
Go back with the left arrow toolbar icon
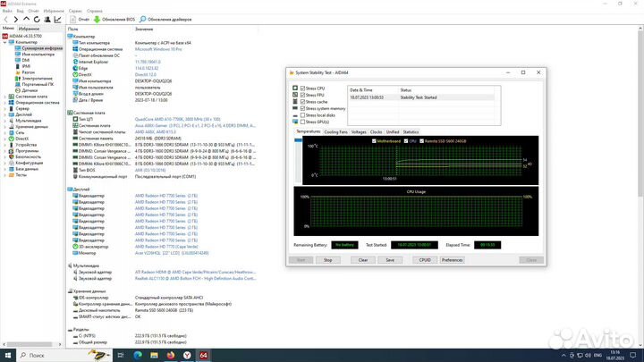pos(5,20)
